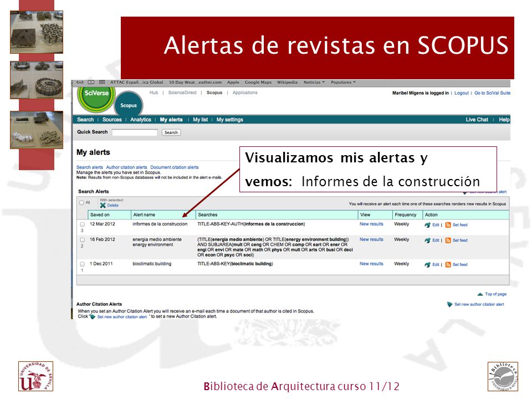The height and width of the screenshot is (399, 532).
Task: Switch to the Hub tab
Action: pyautogui.click(x=154, y=93)
